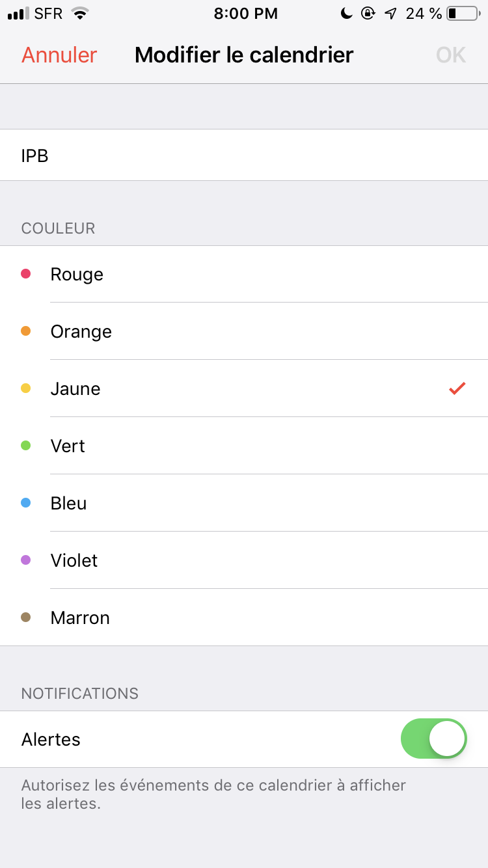
Task: Tap the brown color dot
Action: click(26, 617)
